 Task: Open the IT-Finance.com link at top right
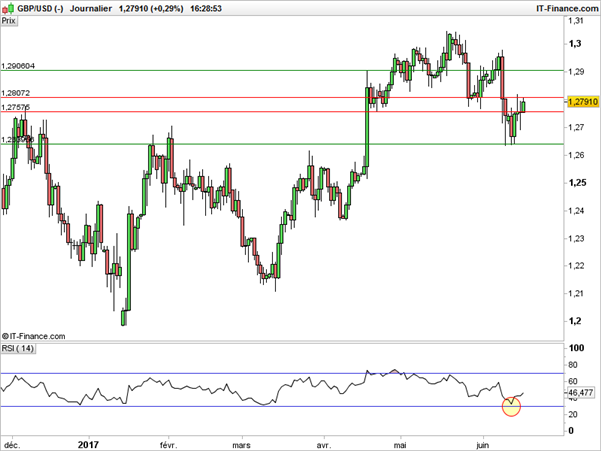[x=567, y=8]
